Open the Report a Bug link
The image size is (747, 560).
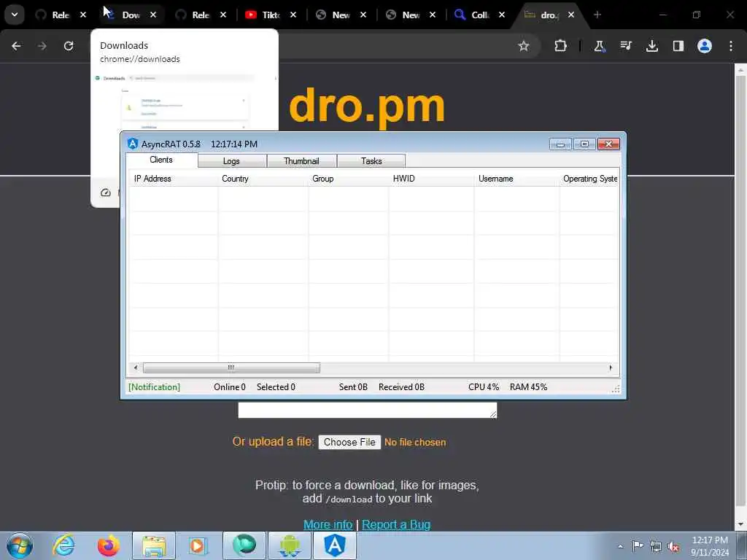396,524
